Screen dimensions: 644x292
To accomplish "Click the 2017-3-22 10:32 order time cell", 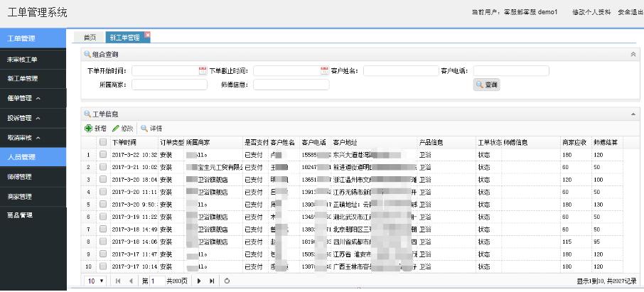I will 134,155.
